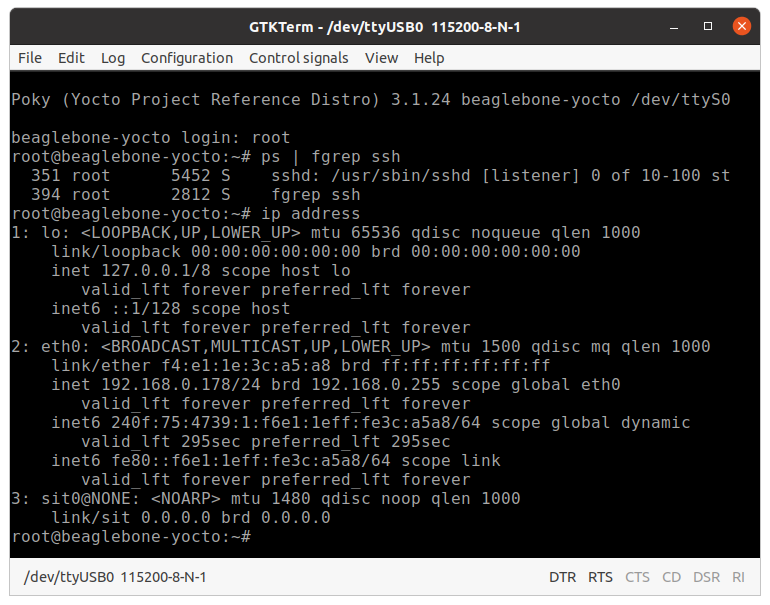Open the Control signals menu
770x605 pixels.
[x=299, y=58]
